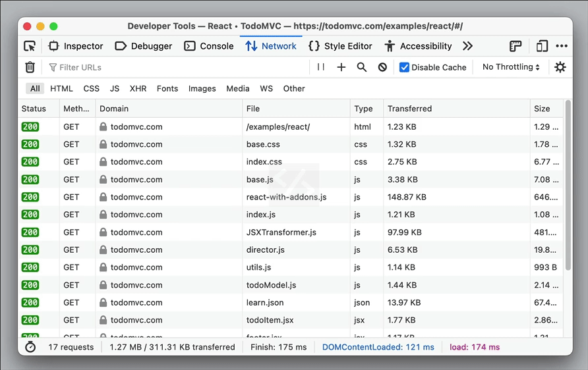This screenshot has height=370, width=588.
Task: Sort by Type column header
Action: [x=367, y=109]
